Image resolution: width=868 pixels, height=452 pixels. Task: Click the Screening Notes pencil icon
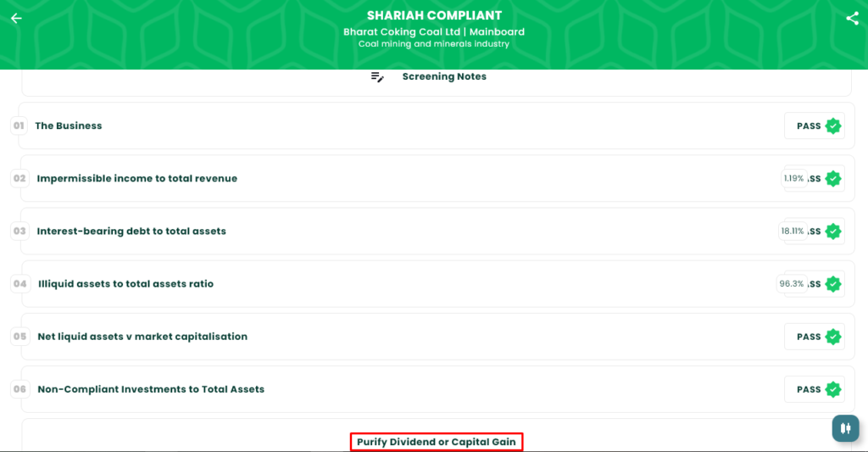coord(378,77)
